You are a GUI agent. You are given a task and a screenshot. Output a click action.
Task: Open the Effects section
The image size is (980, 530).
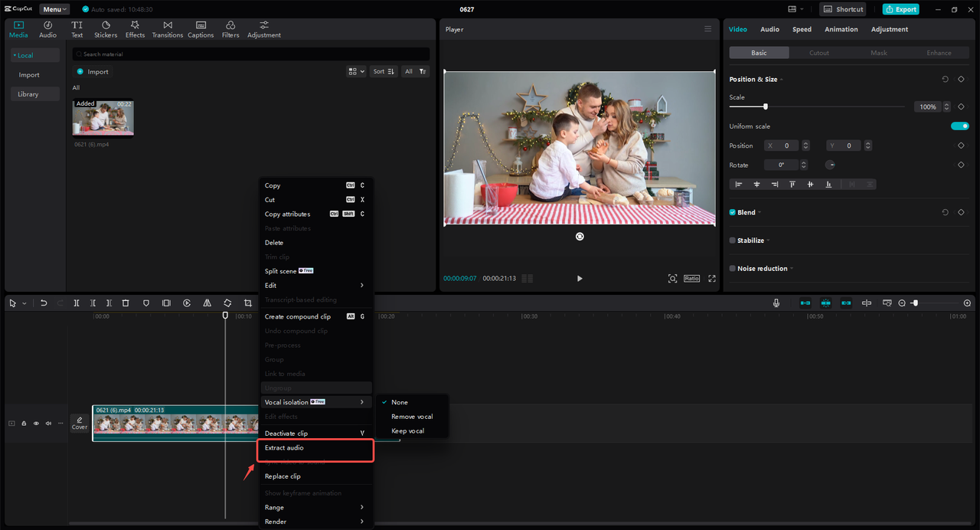click(135, 29)
